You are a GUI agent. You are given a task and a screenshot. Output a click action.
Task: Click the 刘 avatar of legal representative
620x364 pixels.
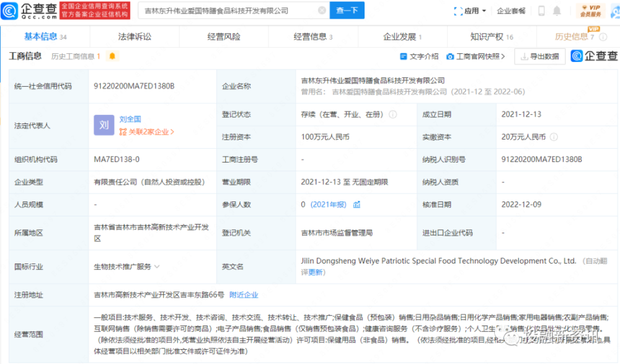[x=104, y=125]
